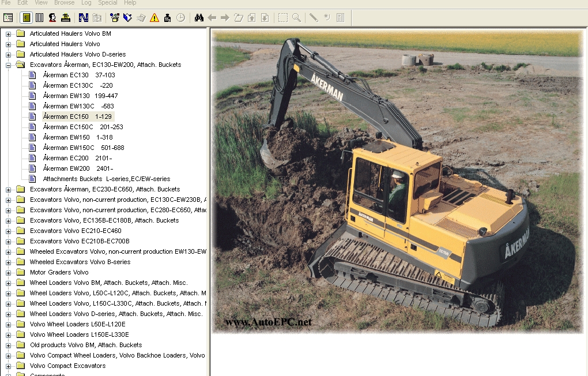
Task: Go back with the left arrow icon
Action: [212, 18]
